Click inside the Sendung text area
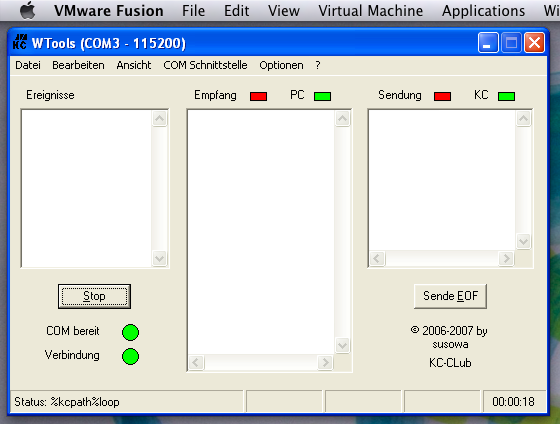The image size is (560, 424). click(442, 180)
